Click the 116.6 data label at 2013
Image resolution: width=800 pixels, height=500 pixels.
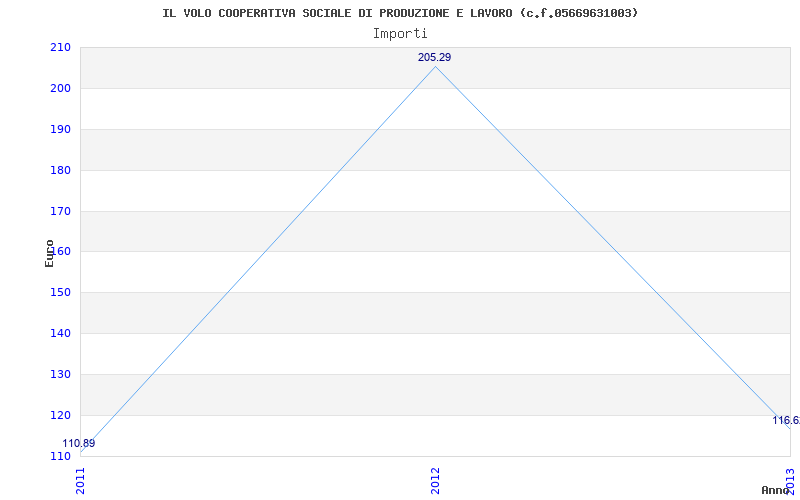point(786,420)
